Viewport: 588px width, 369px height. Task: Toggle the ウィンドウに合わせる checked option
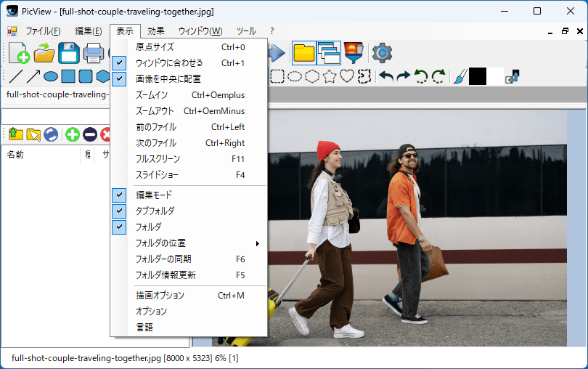[x=169, y=63]
